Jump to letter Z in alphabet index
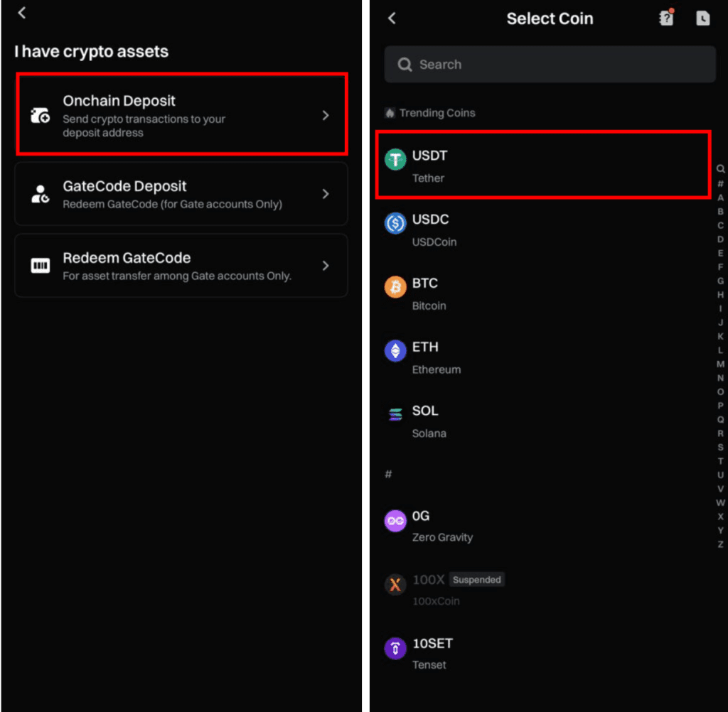This screenshot has height=712, width=728. point(720,544)
